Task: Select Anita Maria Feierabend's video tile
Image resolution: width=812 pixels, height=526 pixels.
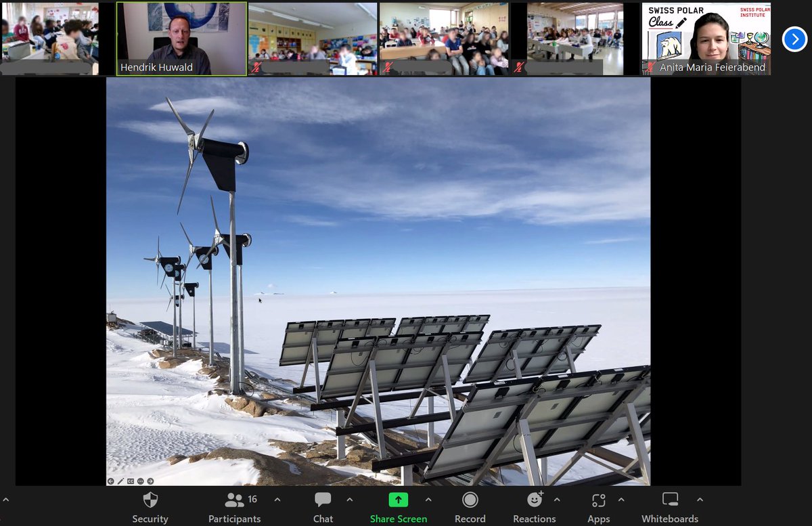Action: tap(706, 38)
